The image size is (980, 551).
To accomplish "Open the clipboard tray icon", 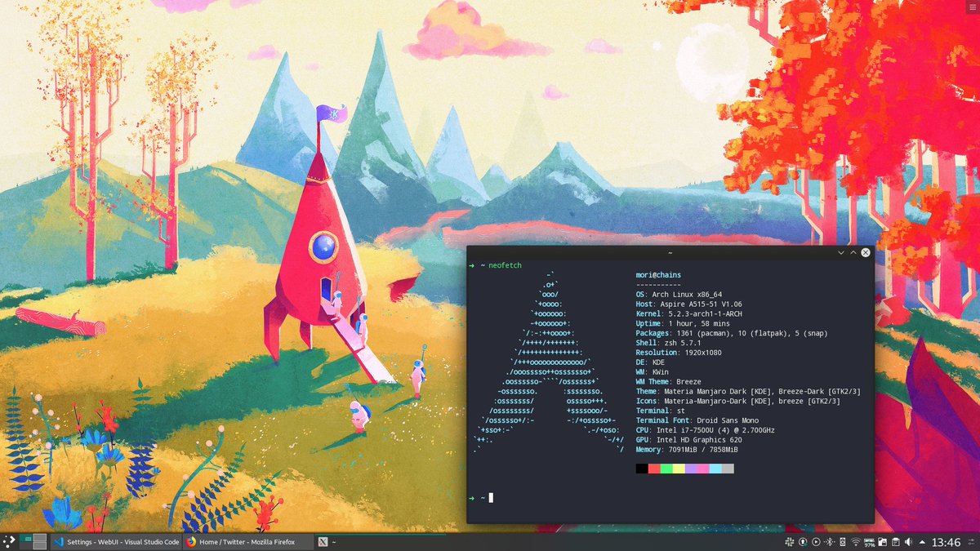I will click(896, 542).
